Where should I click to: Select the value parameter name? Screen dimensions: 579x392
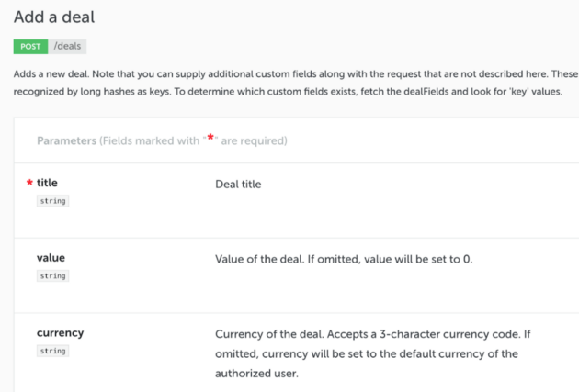coord(51,258)
